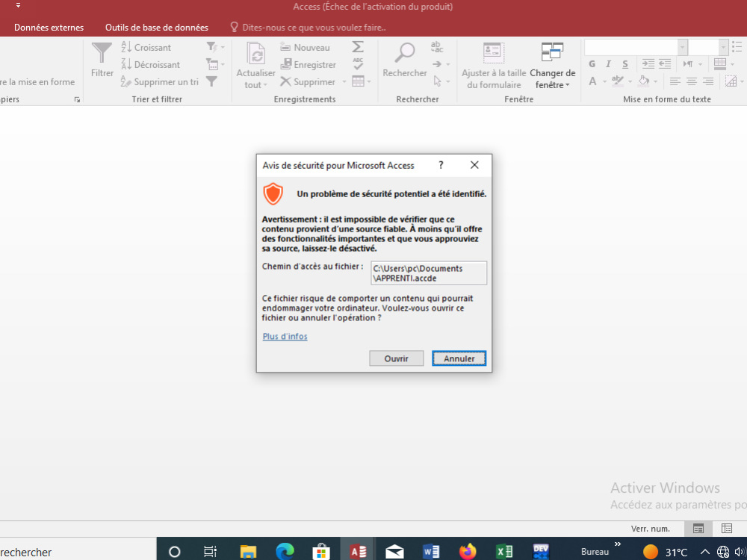Click the Totals sigma icon
The width and height of the screenshot is (747, 560).
[358, 46]
